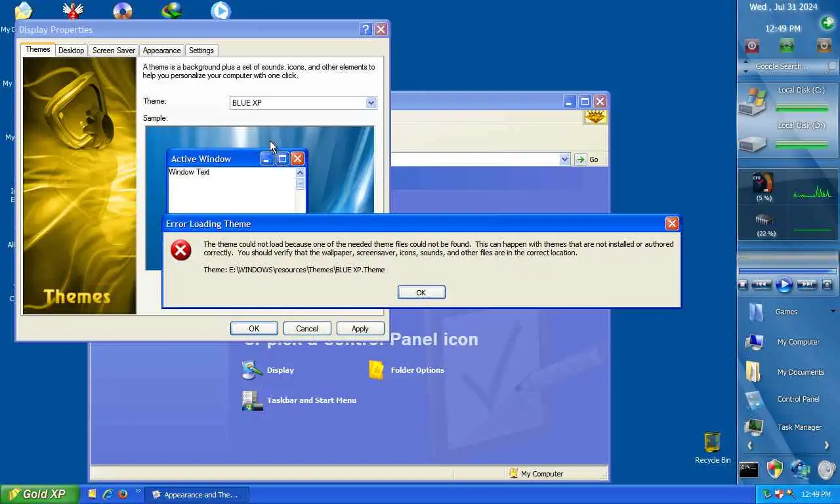This screenshot has height=504, width=840.
Task: Click the Firefox quick launch icon
Action: [x=123, y=494]
